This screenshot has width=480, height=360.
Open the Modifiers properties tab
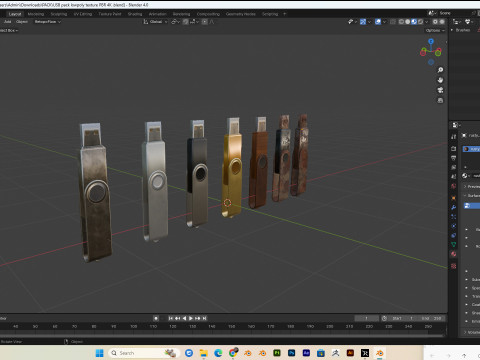[454, 207]
